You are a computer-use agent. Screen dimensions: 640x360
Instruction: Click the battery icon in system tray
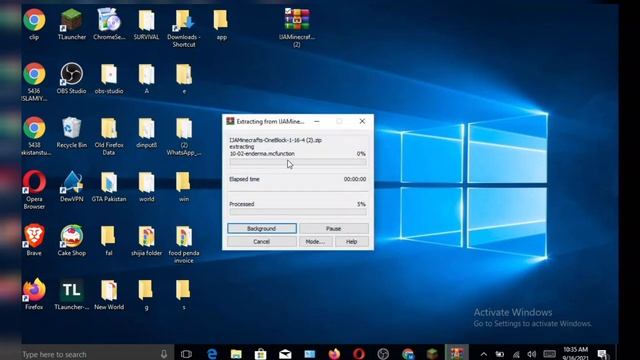[500, 354]
